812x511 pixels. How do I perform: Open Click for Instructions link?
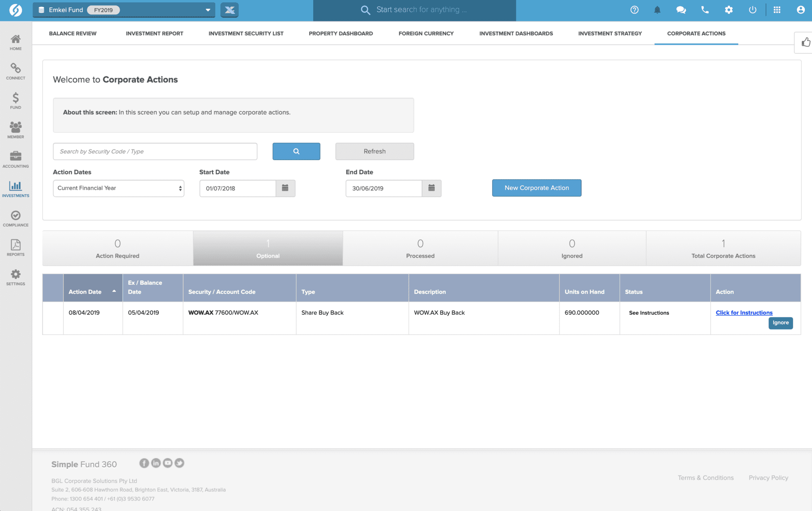[x=744, y=313]
